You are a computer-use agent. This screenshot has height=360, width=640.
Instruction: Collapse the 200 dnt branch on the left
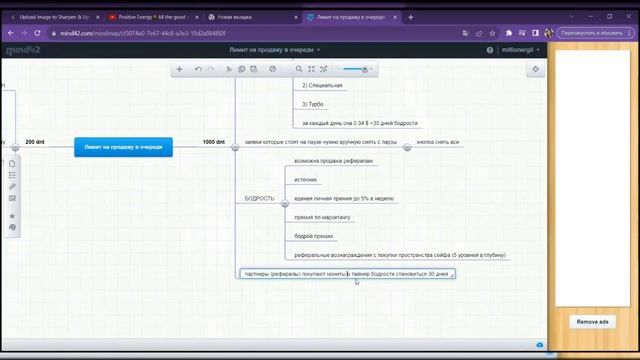pyautogui.click(x=15, y=147)
